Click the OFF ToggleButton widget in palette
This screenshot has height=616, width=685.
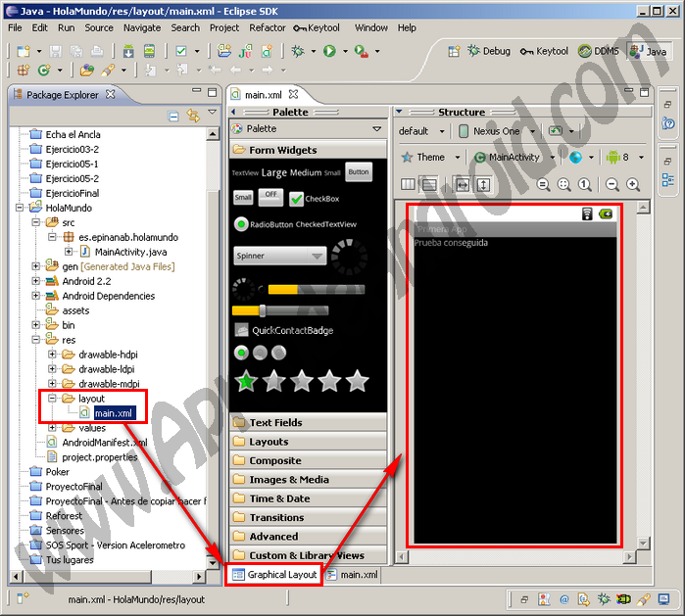click(x=270, y=197)
